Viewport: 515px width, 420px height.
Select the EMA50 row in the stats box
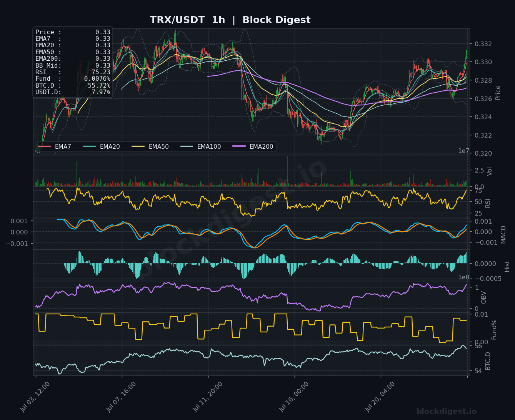[x=73, y=52]
